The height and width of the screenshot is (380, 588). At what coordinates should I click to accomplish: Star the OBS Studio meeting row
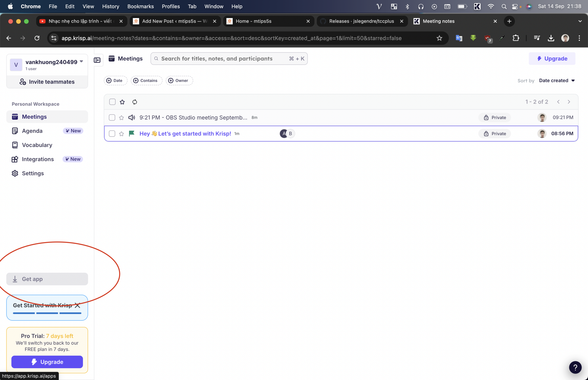[122, 118]
